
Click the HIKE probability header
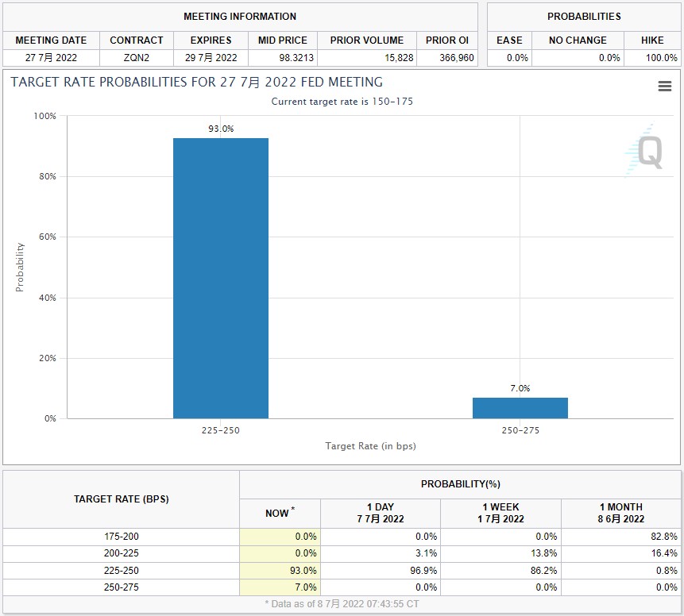click(x=652, y=40)
